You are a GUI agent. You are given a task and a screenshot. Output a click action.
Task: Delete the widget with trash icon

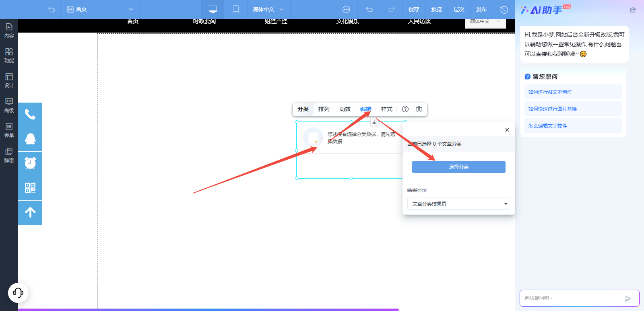click(419, 109)
